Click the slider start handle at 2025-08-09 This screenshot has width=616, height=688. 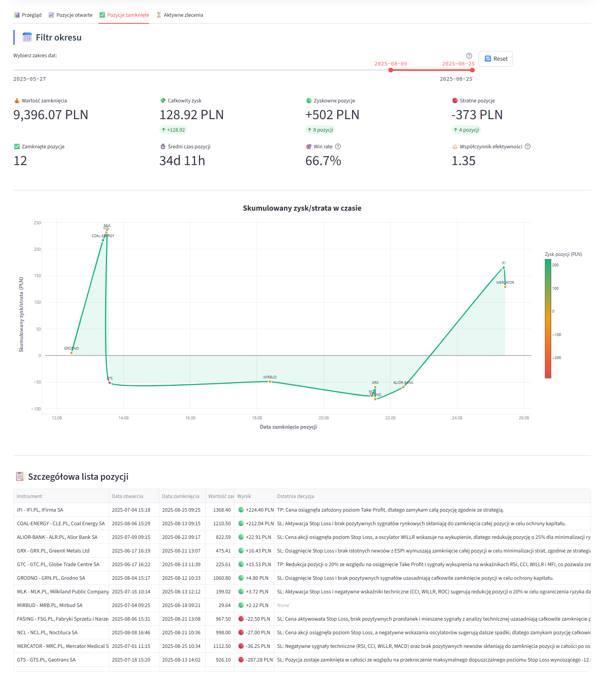pyautogui.click(x=391, y=70)
